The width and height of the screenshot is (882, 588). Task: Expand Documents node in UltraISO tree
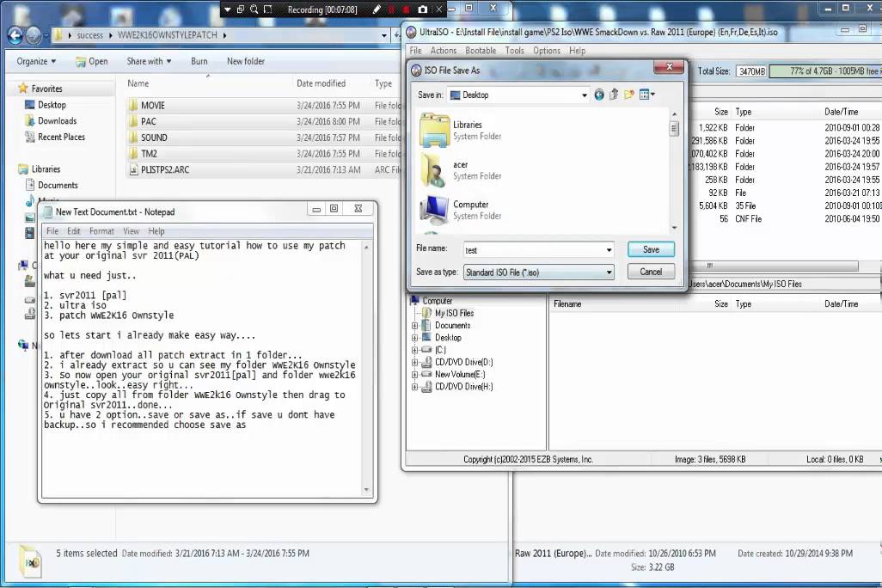(x=414, y=326)
